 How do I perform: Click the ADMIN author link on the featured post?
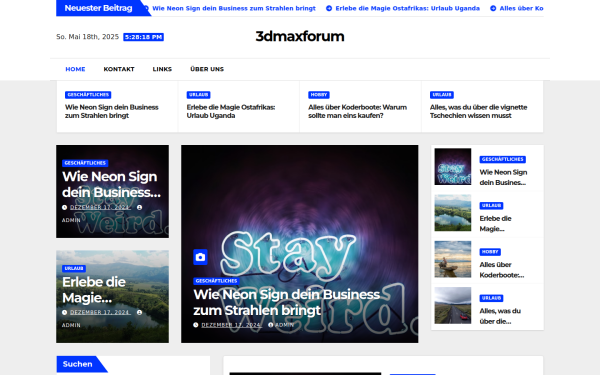pyautogui.click(x=284, y=325)
